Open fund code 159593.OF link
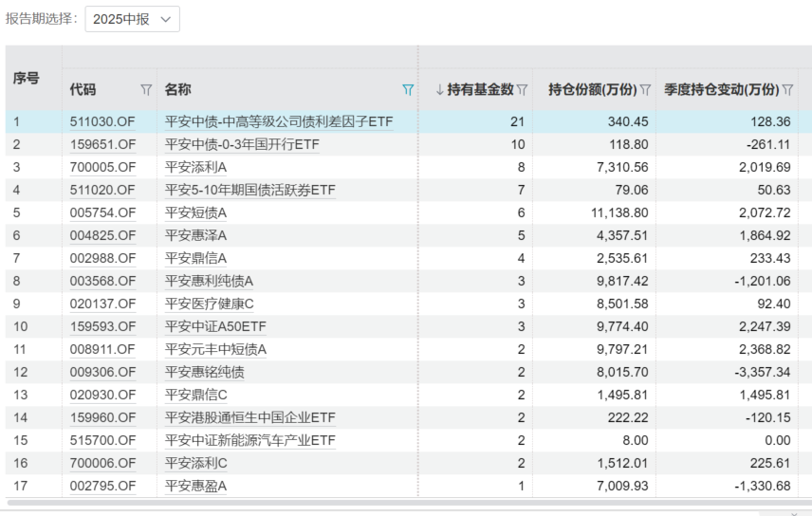The height and width of the screenshot is (516, 812). pos(102,327)
